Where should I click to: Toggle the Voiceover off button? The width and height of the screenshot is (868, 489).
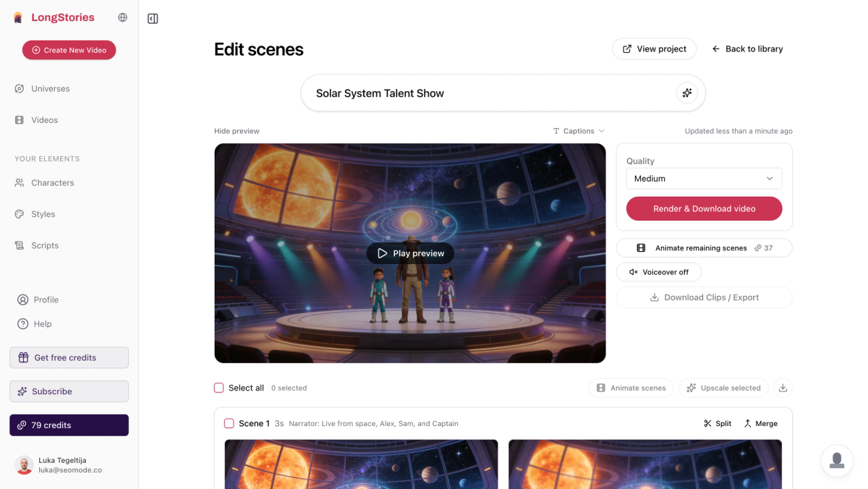pos(659,272)
